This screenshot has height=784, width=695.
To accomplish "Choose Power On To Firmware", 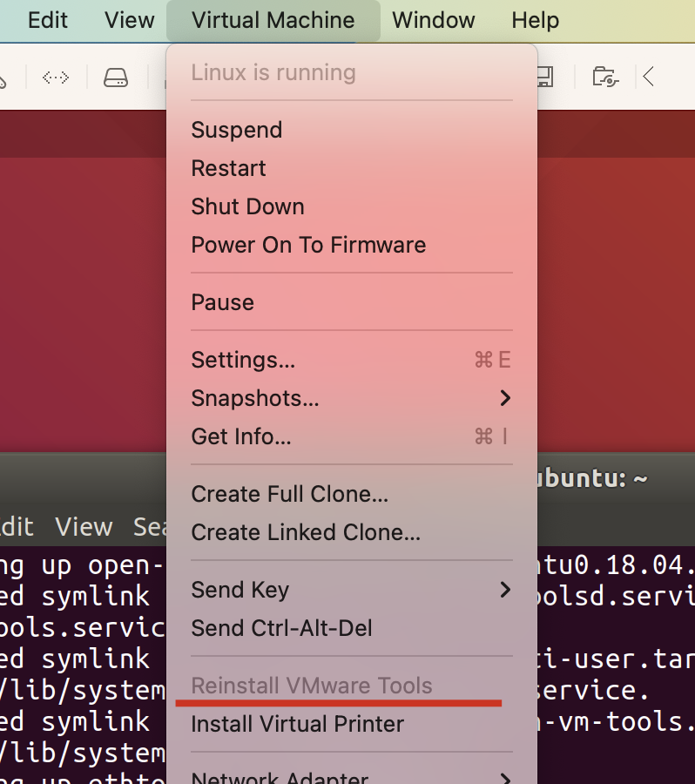I will (352, 245).
